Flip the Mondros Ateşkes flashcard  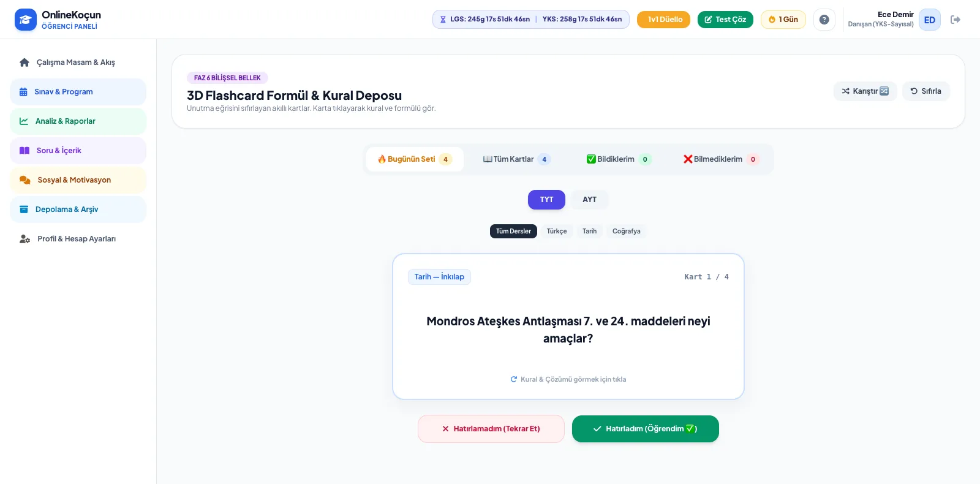[568, 327]
